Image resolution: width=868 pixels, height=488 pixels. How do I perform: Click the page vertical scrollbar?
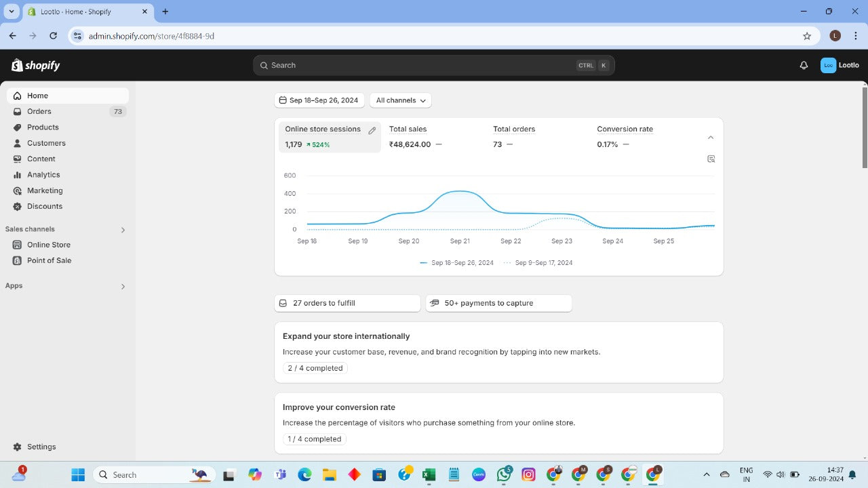(x=864, y=127)
